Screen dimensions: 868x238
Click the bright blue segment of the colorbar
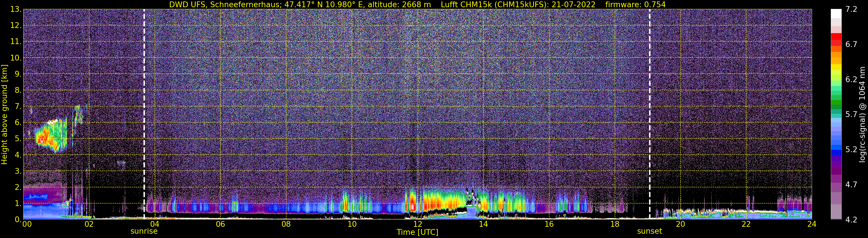[x=836, y=147]
